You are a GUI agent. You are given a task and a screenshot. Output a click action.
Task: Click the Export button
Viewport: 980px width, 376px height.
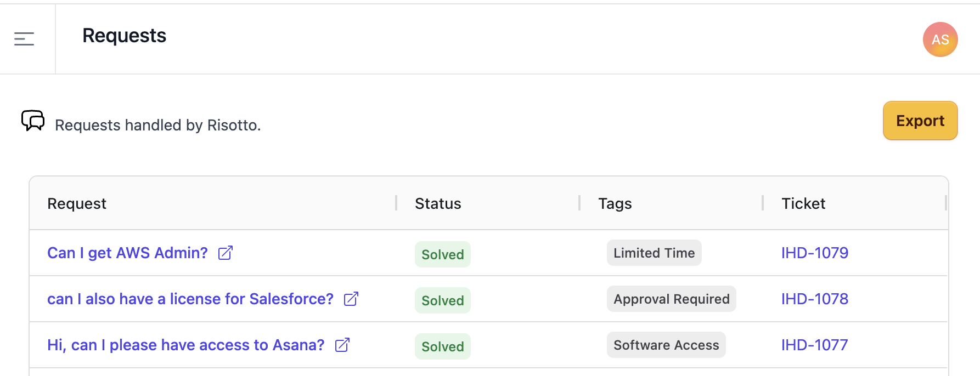pyautogui.click(x=920, y=121)
